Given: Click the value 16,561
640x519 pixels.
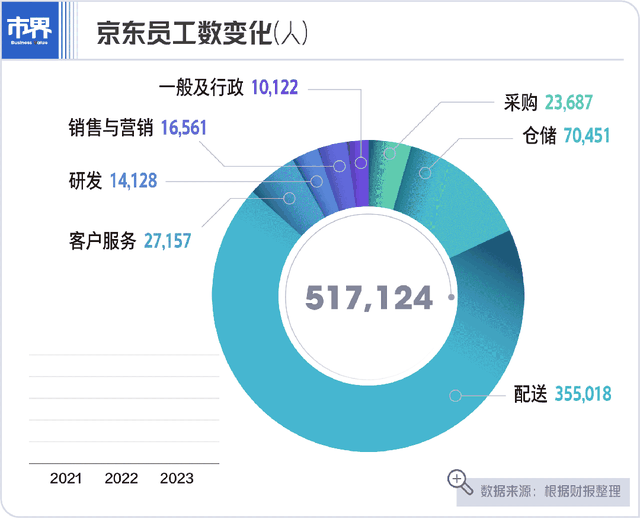Looking at the screenshot, I should pyautogui.click(x=184, y=128).
